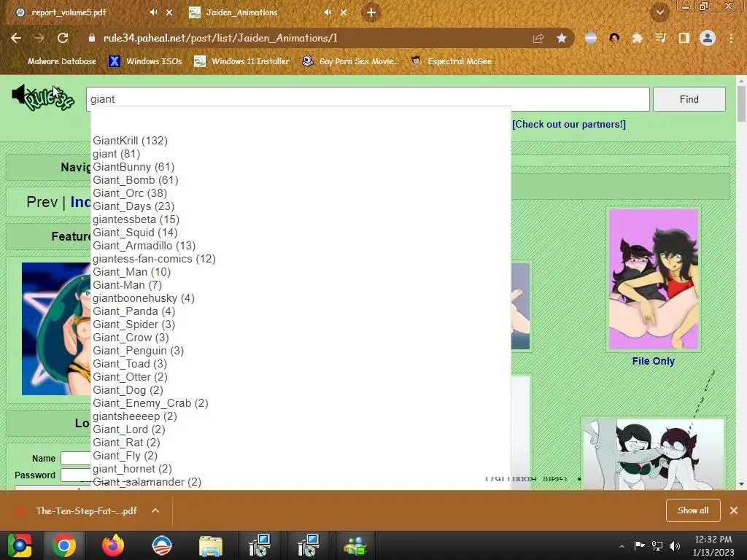Select 'giant (81)' suggestion
The image size is (747, 560).
(x=116, y=154)
